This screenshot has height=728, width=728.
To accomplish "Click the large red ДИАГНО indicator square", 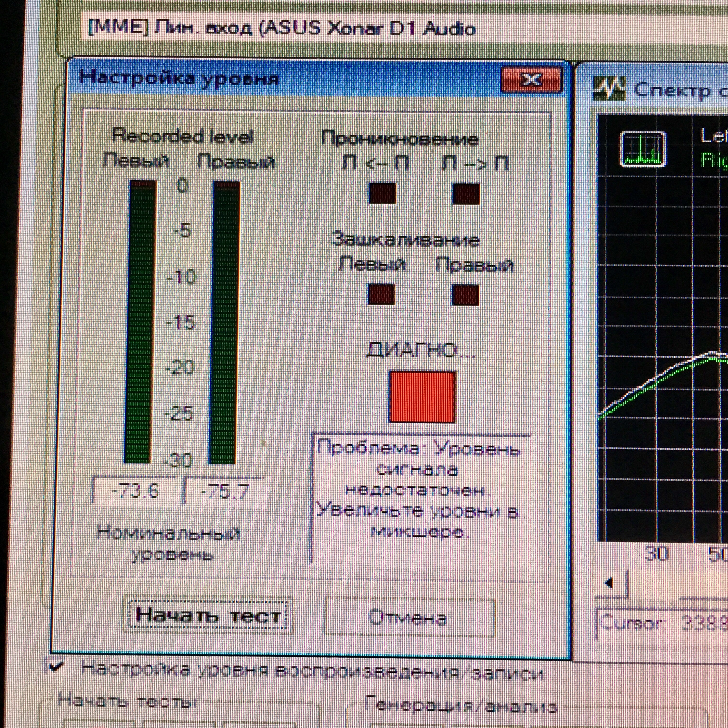I will (x=422, y=397).
